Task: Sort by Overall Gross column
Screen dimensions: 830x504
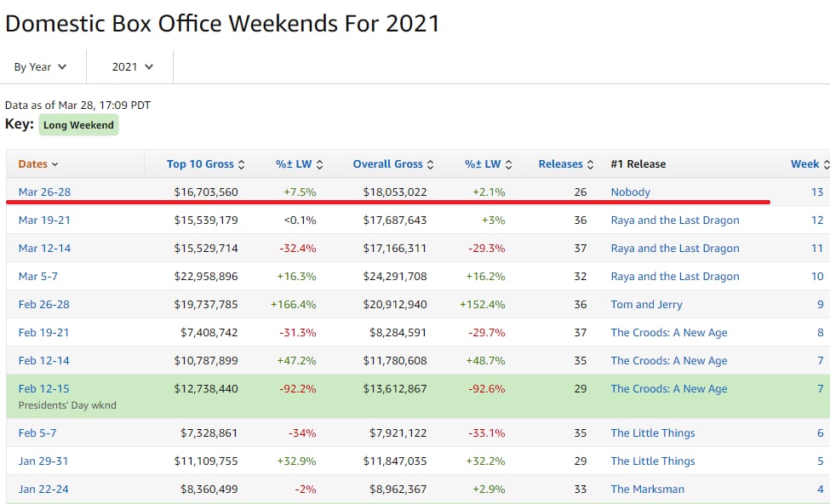Action: point(393,164)
